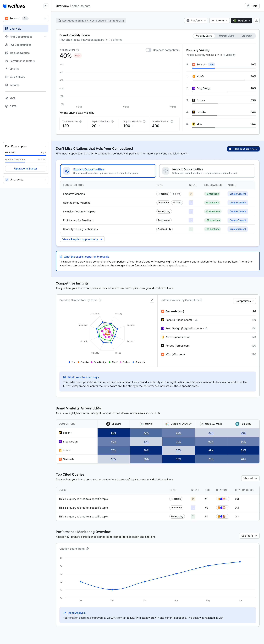Collapse the Plan Consumption panel
Screen dimensions: 264x644
pyautogui.click(x=45, y=146)
